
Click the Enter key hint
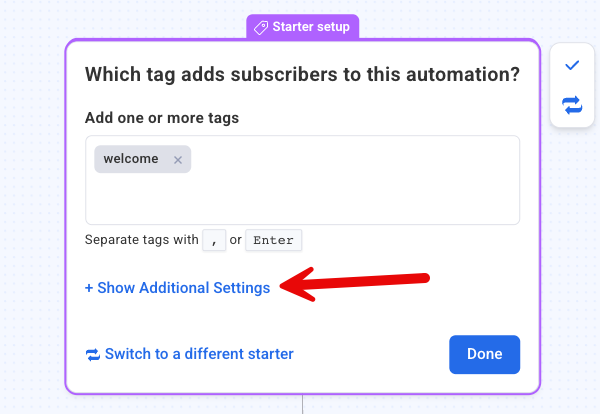pyautogui.click(x=274, y=240)
